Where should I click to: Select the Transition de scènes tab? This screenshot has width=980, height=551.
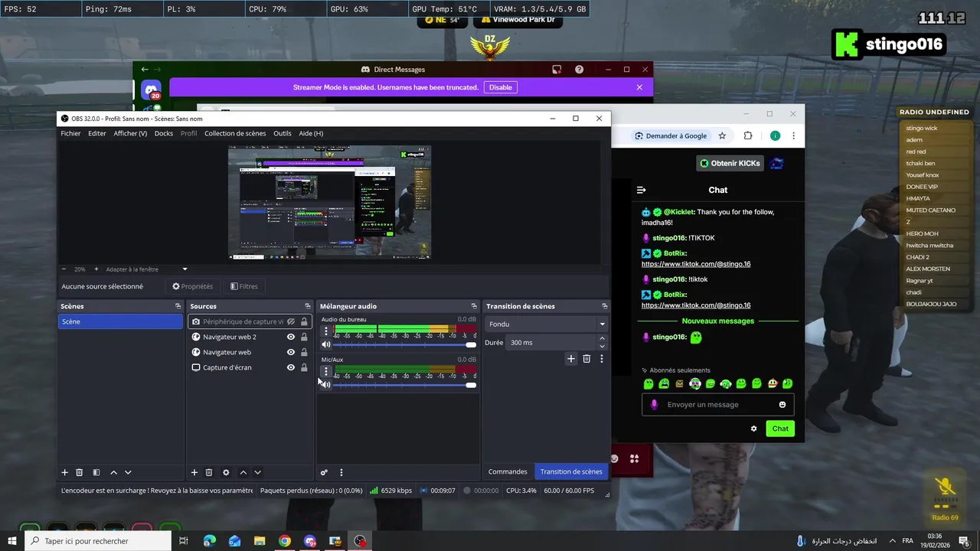571,471
